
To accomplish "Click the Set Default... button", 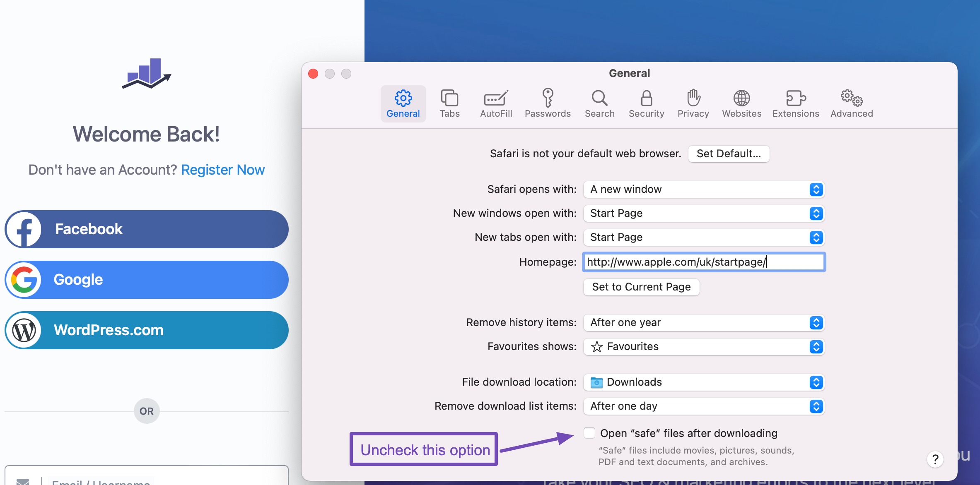I will pyautogui.click(x=729, y=154).
